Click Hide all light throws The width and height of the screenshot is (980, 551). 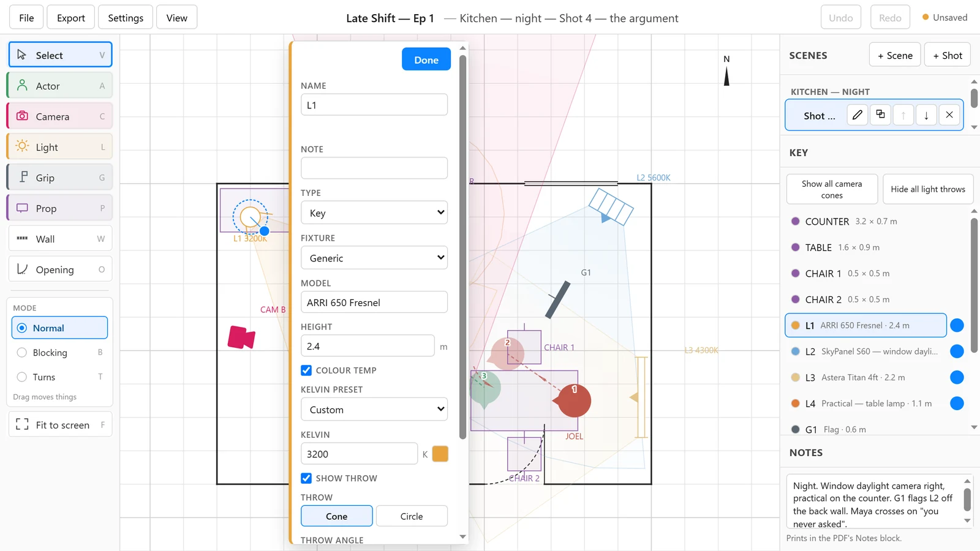coord(928,189)
